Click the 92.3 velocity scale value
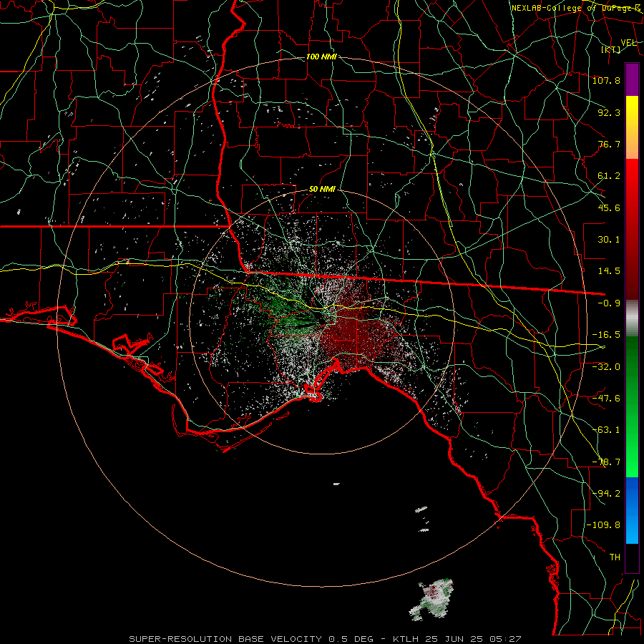The height and width of the screenshot is (644, 644). click(609, 112)
